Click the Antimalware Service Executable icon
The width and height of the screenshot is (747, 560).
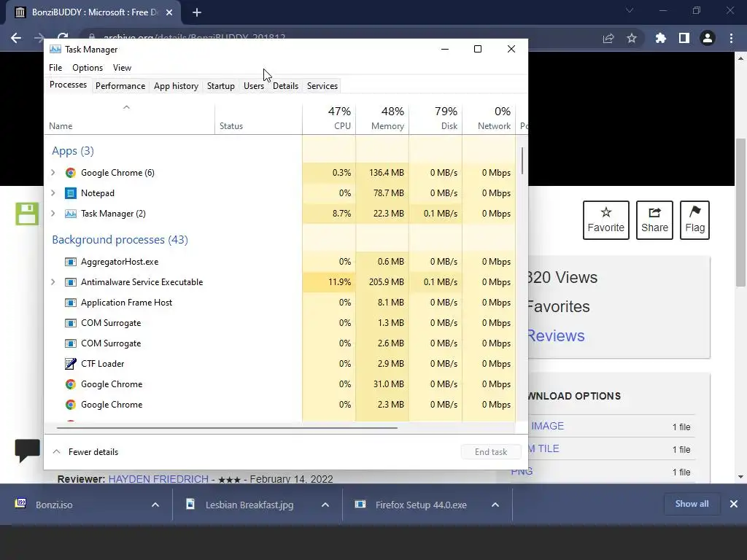tap(71, 282)
